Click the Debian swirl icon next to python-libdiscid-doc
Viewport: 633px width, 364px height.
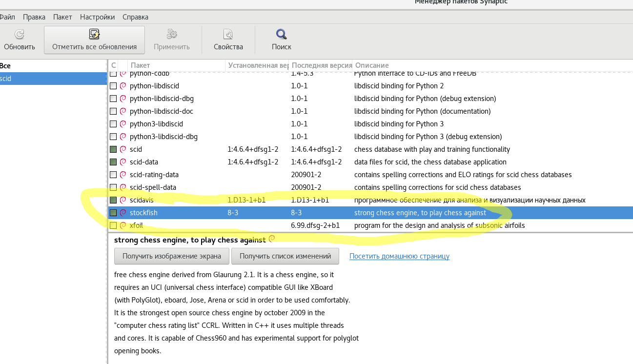pos(123,111)
